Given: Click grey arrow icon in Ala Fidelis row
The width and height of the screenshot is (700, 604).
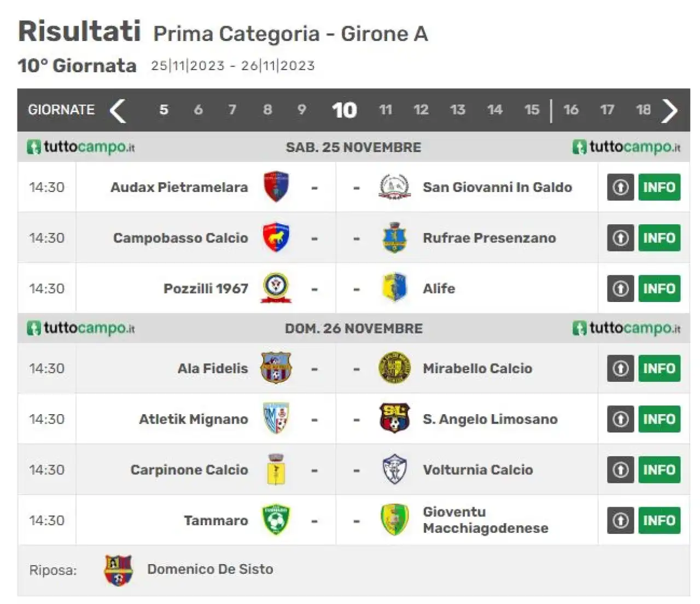Looking at the screenshot, I should click(x=620, y=368).
